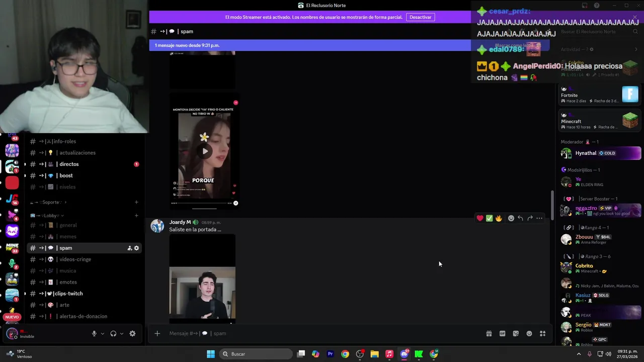Click the Buscar taskbar search box
The image size is (644, 362).
pos(256,354)
